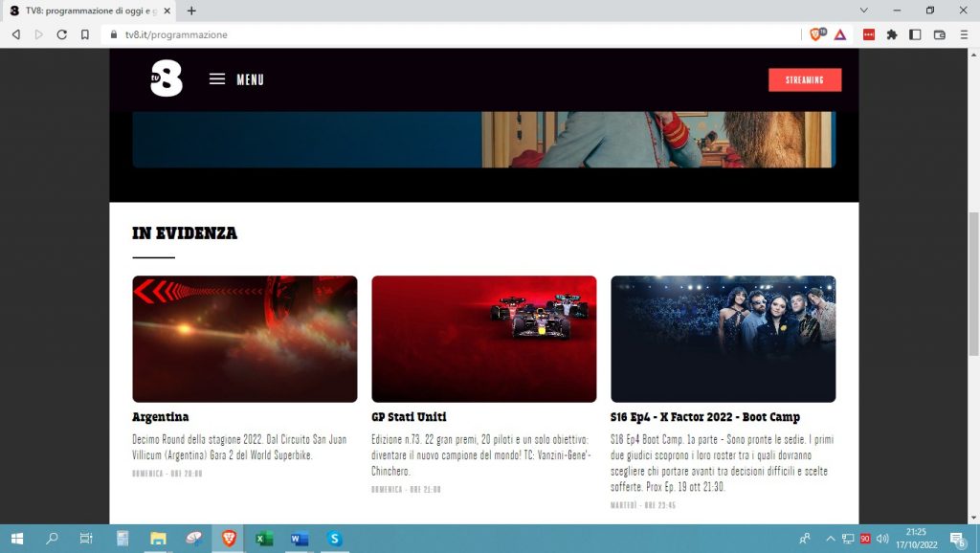
Task: Bookmark this page using the bookmark icon
Action: (x=85, y=34)
